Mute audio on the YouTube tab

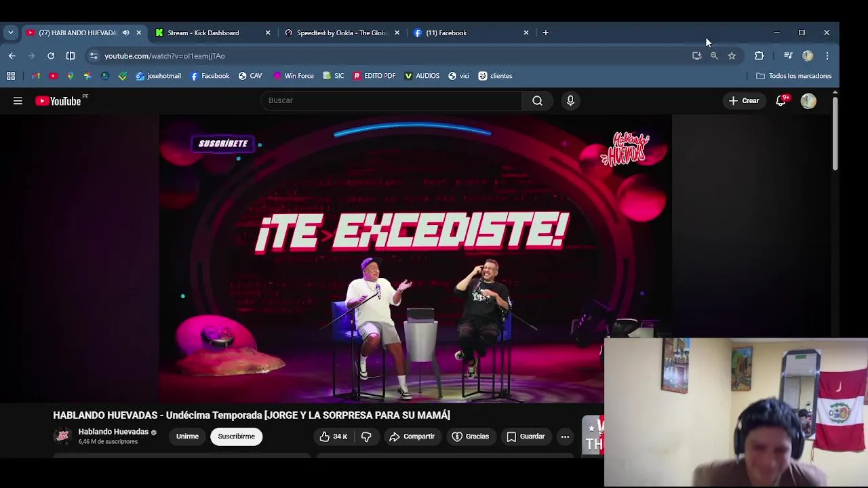coord(125,33)
